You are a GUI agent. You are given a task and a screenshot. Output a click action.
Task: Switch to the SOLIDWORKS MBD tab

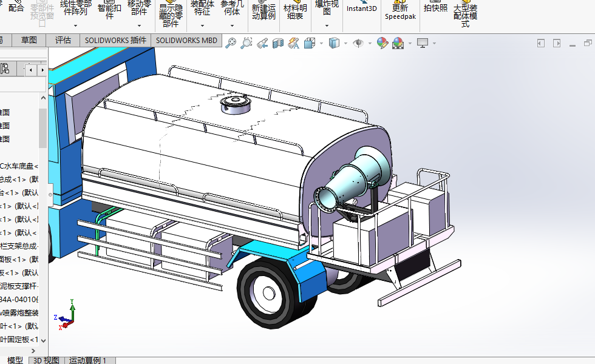(x=186, y=40)
